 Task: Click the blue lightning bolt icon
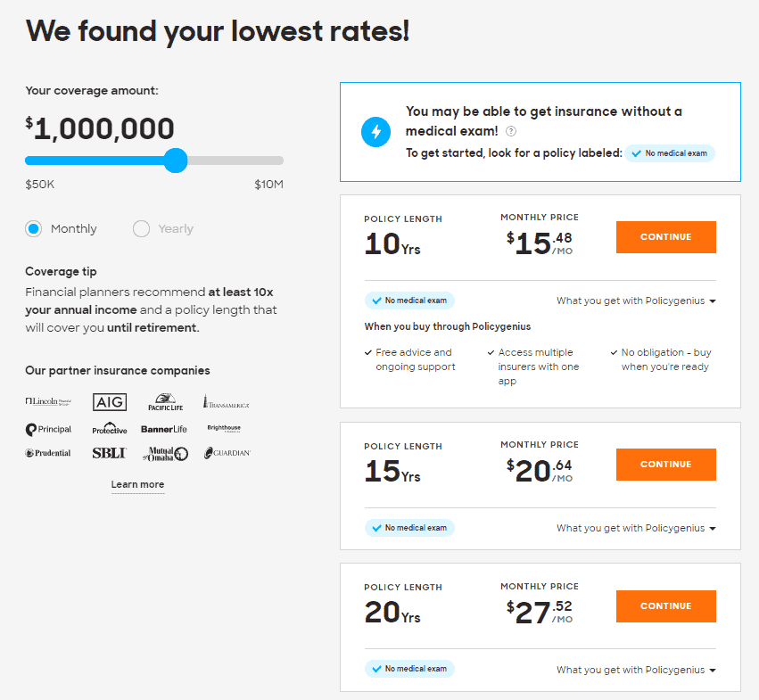point(375,131)
